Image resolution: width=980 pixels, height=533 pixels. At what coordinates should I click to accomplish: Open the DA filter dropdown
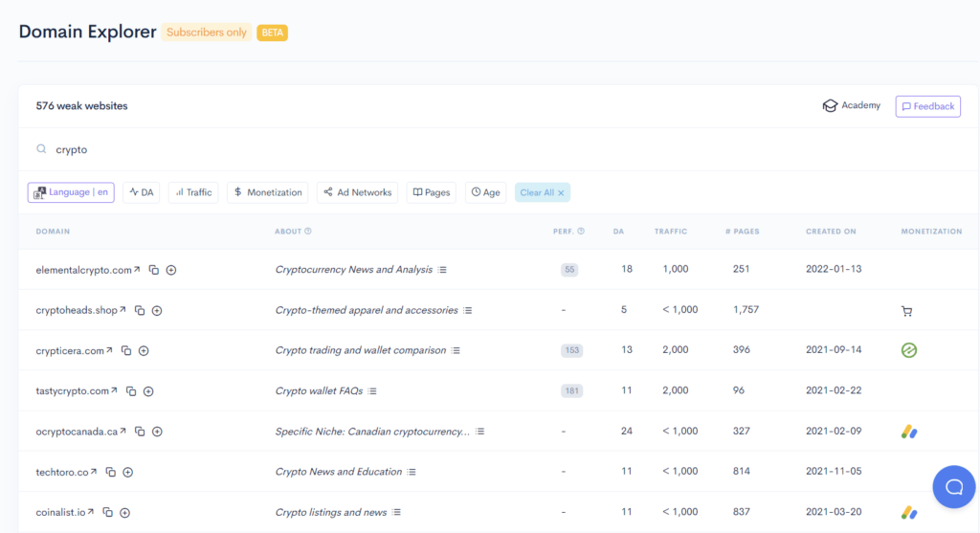pos(142,192)
